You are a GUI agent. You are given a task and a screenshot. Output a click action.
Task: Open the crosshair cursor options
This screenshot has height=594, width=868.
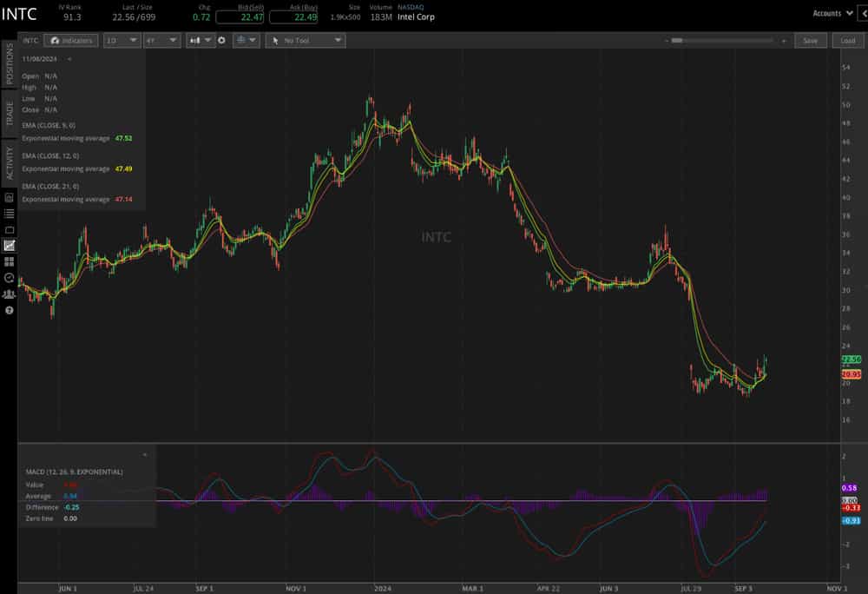point(246,41)
